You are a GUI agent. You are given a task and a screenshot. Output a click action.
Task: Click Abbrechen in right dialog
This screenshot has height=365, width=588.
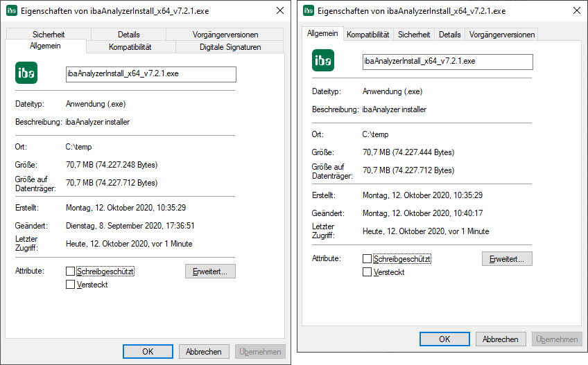[501, 339]
